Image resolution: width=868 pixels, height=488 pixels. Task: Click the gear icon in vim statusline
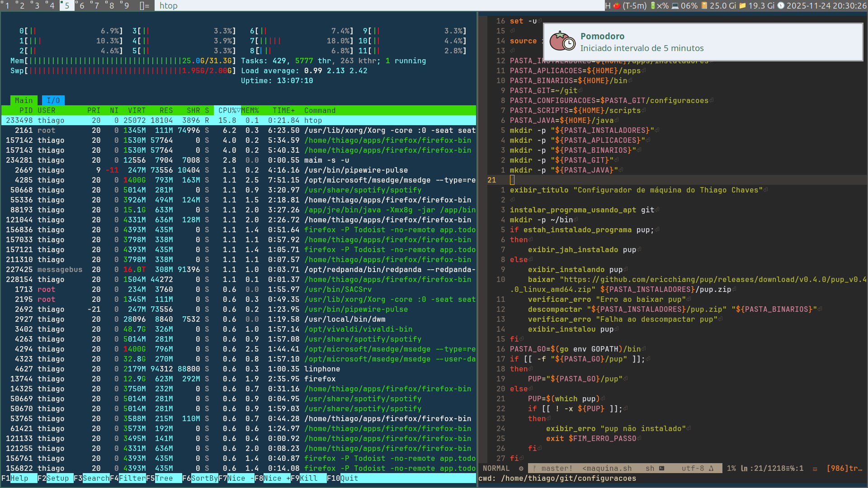(x=521, y=469)
